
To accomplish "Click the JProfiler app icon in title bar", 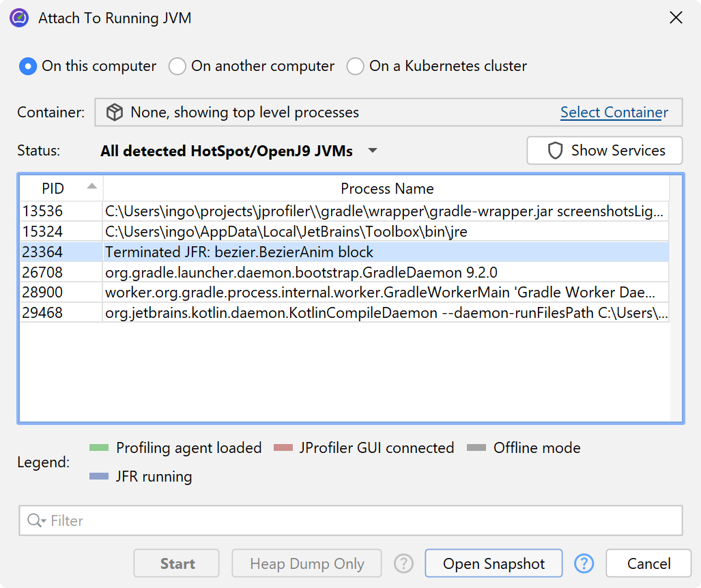I will click(19, 18).
